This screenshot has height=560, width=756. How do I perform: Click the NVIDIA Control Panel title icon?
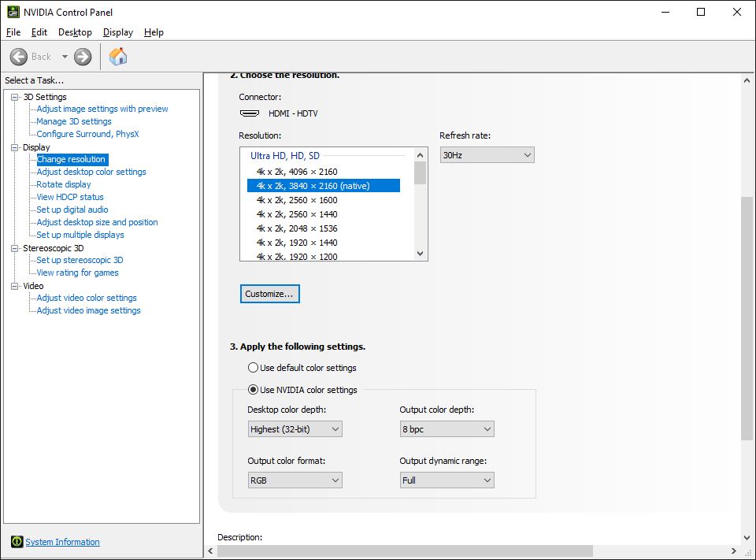coord(13,12)
